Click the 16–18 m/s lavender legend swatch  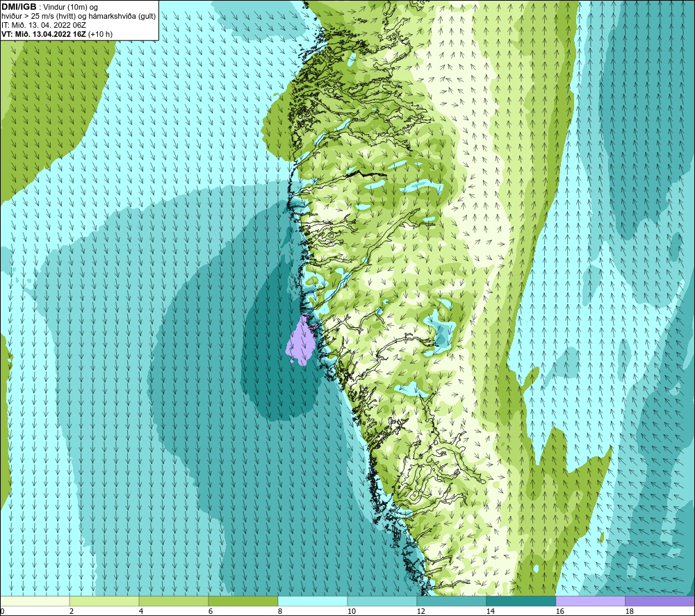[x=590, y=601]
